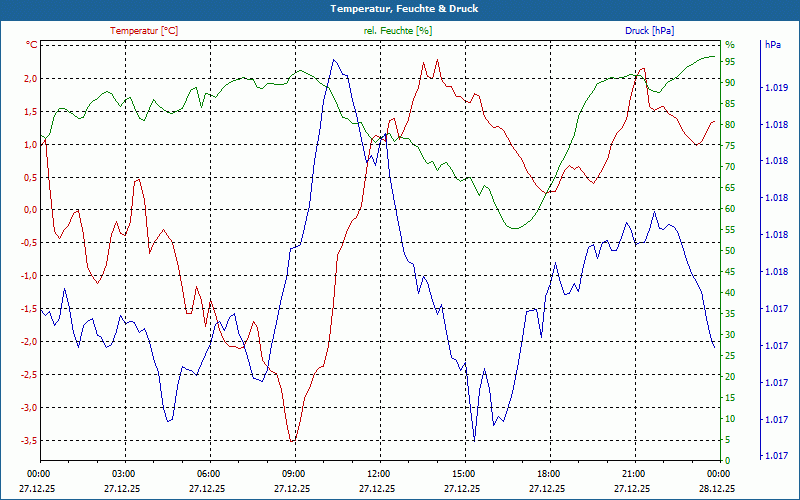Screen dimensions: 800x500
Task: Click the "0,0" temperature axis value
Action: (x=31, y=210)
